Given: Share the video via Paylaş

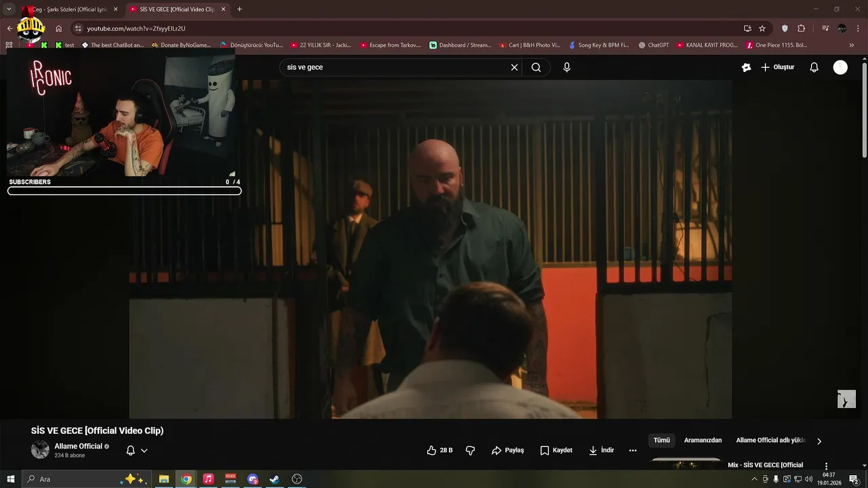Looking at the screenshot, I should [x=508, y=450].
